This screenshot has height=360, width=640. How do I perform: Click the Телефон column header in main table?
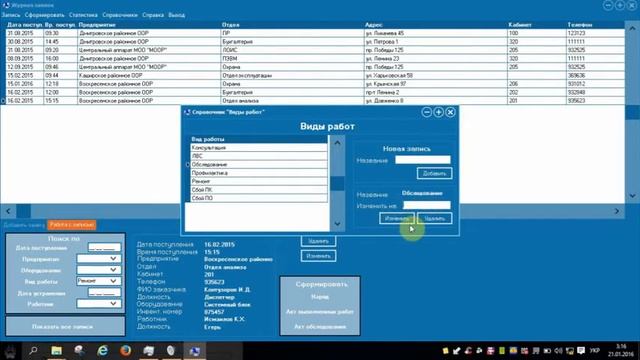(x=595, y=25)
